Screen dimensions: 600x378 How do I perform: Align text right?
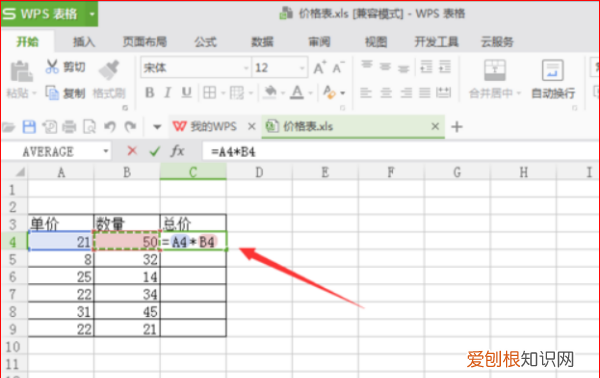(x=406, y=93)
